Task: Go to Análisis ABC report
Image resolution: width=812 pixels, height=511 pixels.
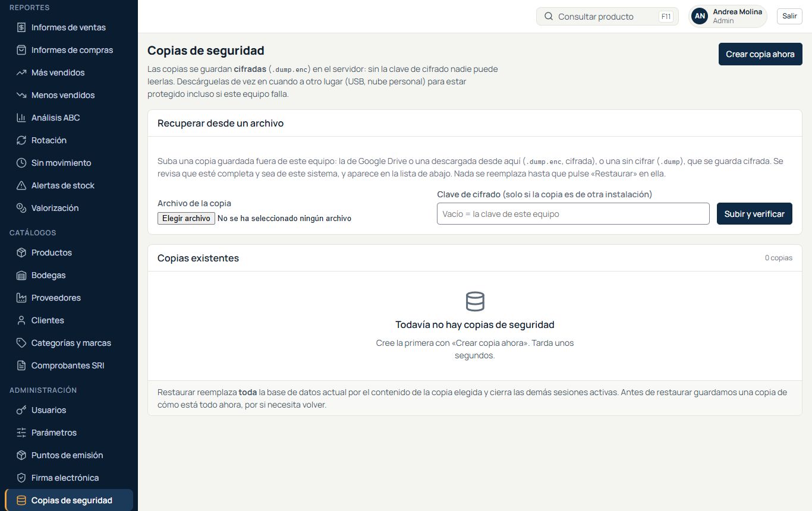Action: (x=69, y=118)
